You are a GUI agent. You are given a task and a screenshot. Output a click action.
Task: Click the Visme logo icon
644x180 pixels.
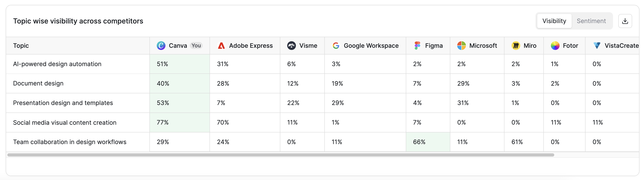pyautogui.click(x=292, y=46)
